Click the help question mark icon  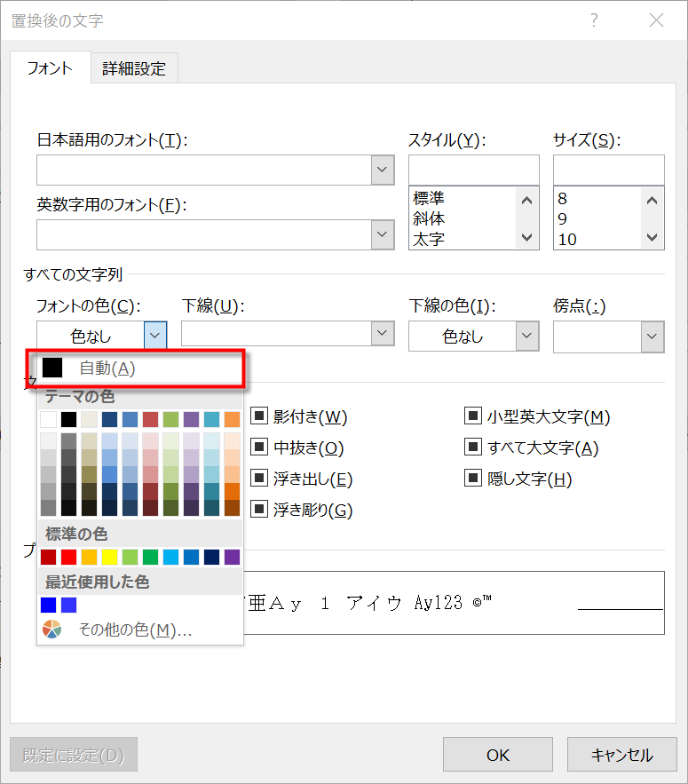click(594, 20)
